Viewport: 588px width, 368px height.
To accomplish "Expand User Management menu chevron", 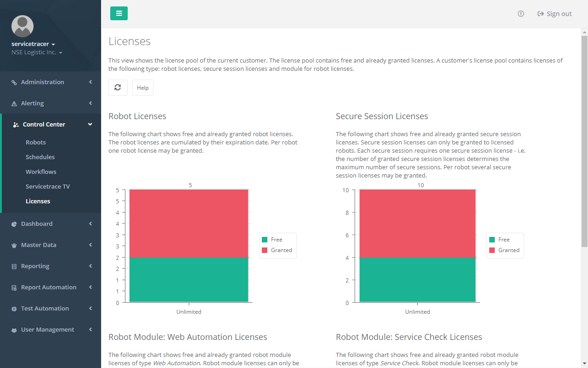I will click(x=90, y=329).
